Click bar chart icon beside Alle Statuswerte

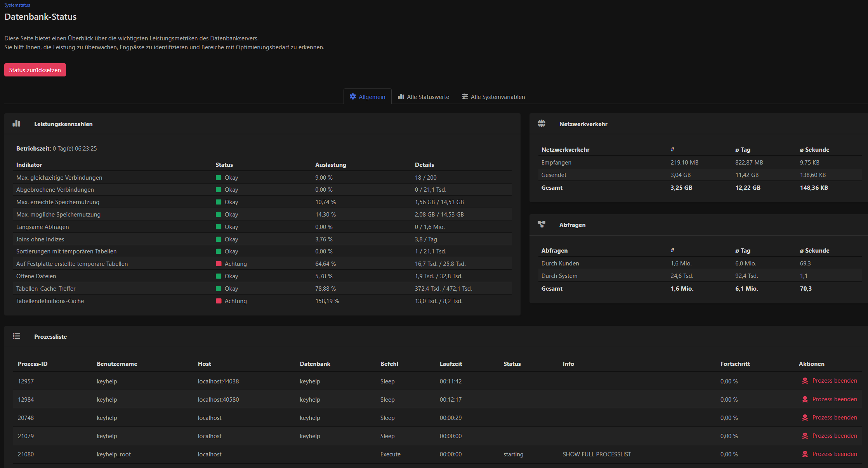click(401, 97)
